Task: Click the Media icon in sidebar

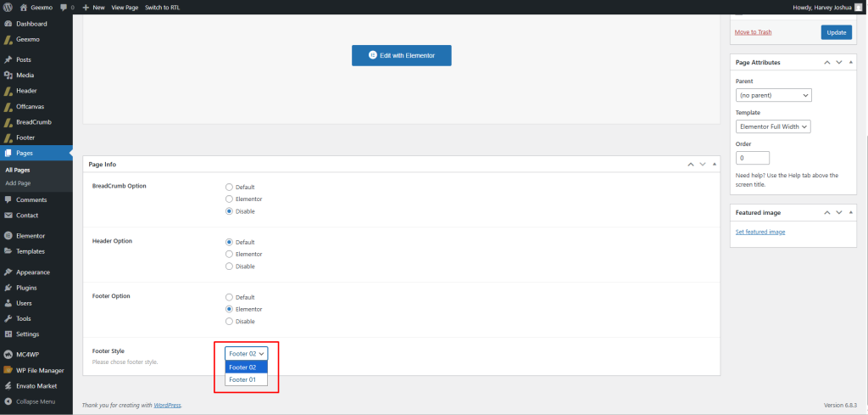Action: tap(8, 76)
